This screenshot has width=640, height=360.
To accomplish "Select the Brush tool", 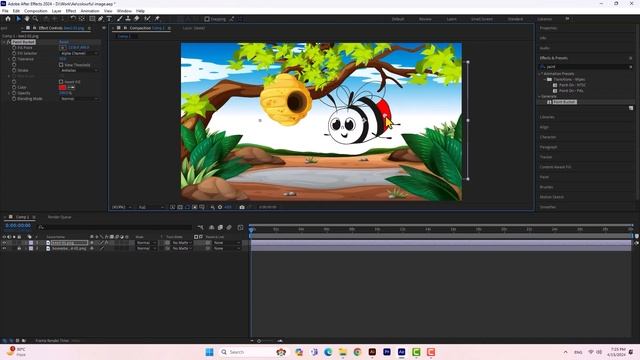I will 120,19.
